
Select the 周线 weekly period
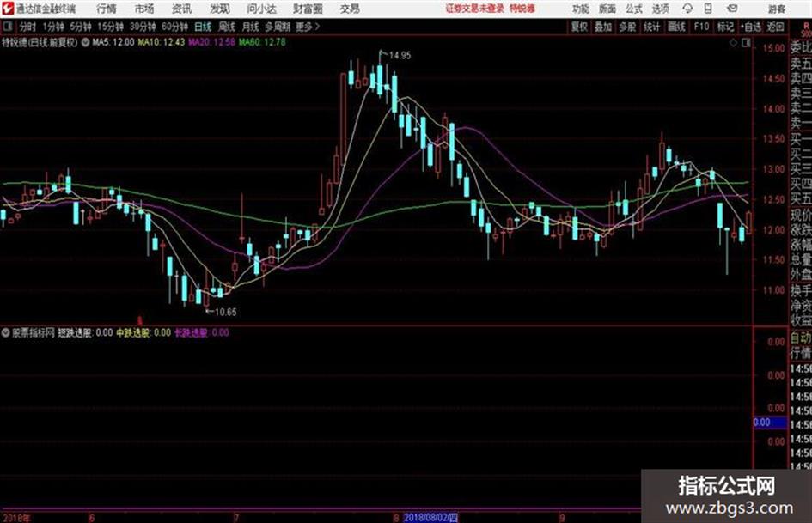(227, 27)
